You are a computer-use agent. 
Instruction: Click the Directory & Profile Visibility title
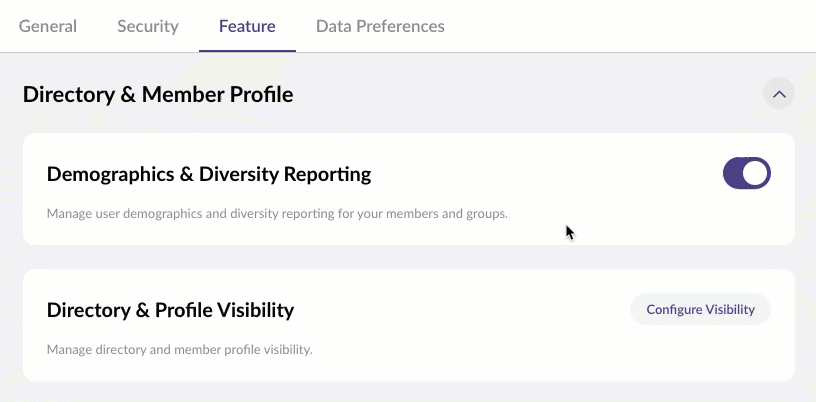pos(170,310)
